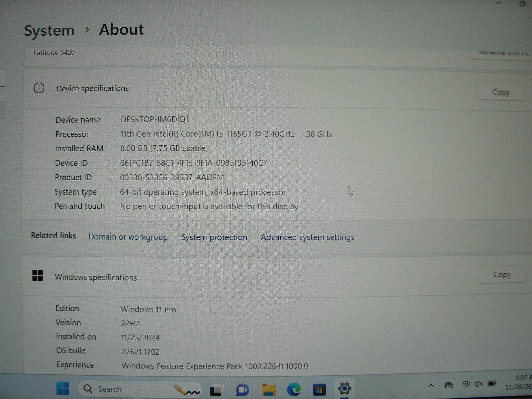Screen dimensions: 532x399
Task: Navigate back to System settings via breadcrumb
Action: (x=49, y=30)
